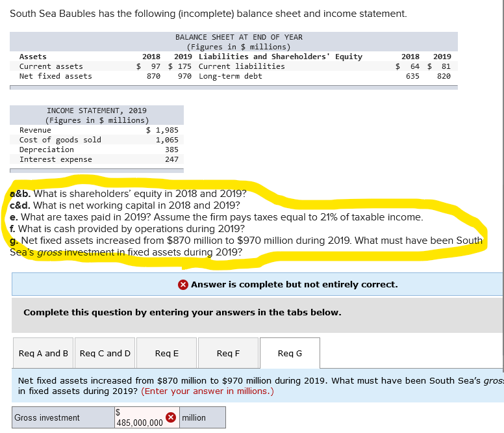Click the '$ 1,985' revenue value
The height and width of the screenshot is (433, 504).
coord(162,130)
